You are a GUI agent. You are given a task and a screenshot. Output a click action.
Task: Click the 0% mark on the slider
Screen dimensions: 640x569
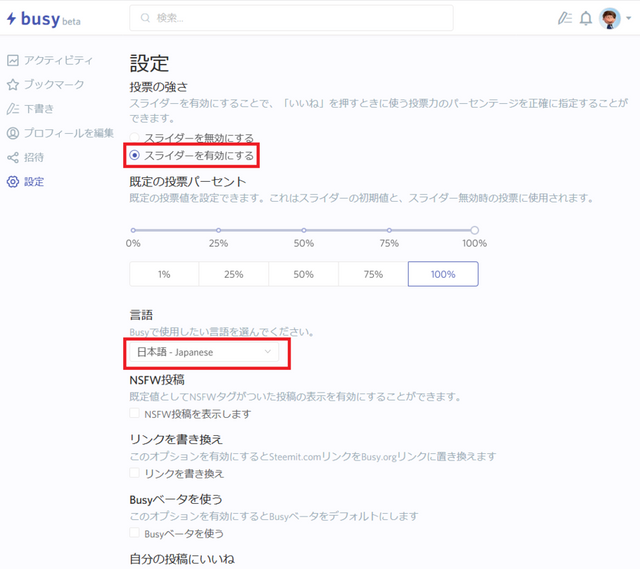(133, 230)
